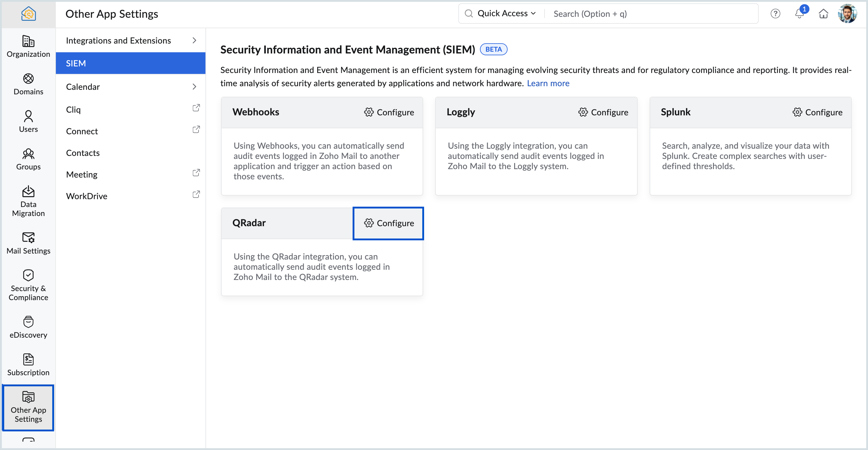Viewport: 868px width, 450px height.
Task: Open Other App Settings in the sidebar
Action: [x=28, y=408]
